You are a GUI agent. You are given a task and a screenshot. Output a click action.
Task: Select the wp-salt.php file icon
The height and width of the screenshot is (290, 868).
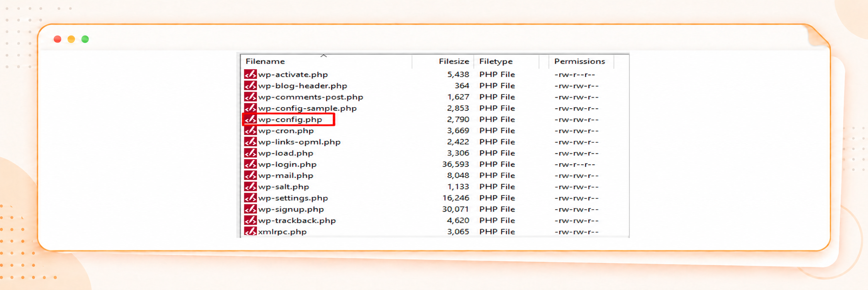[x=250, y=186]
